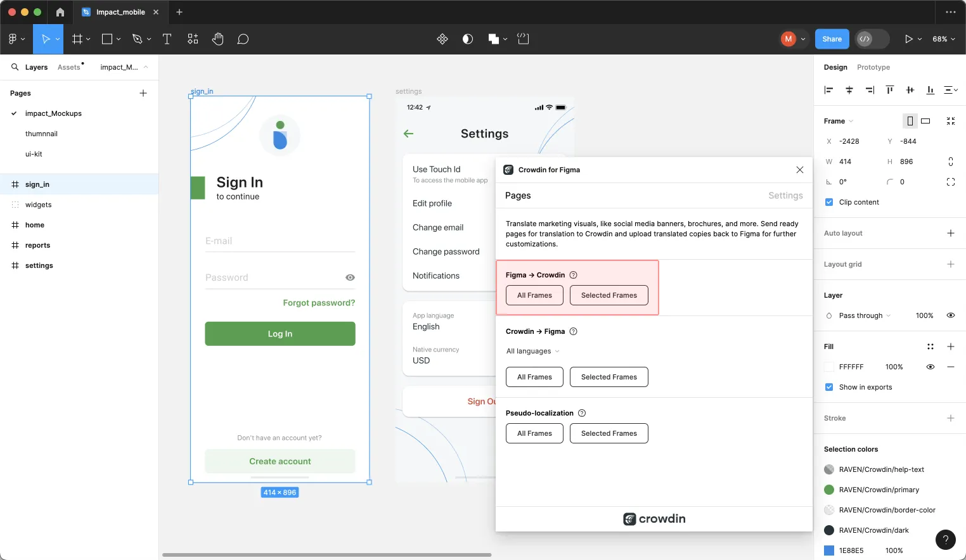Click Selected Frames under Figma → Crowdin
This screenshot has width=966, height=560.
(x=609, y=295)
